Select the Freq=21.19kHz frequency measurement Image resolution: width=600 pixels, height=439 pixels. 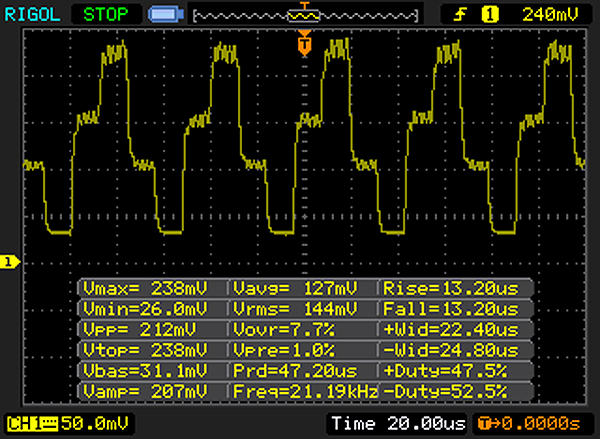point(305,392)
